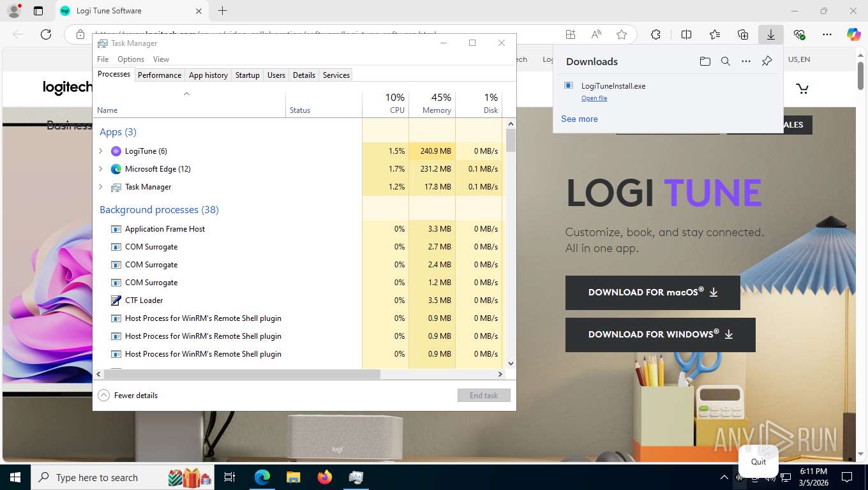Click the Quit tooltip button
Image resolution: width=868 pixels, height=490 pixels.
(758, 462)
